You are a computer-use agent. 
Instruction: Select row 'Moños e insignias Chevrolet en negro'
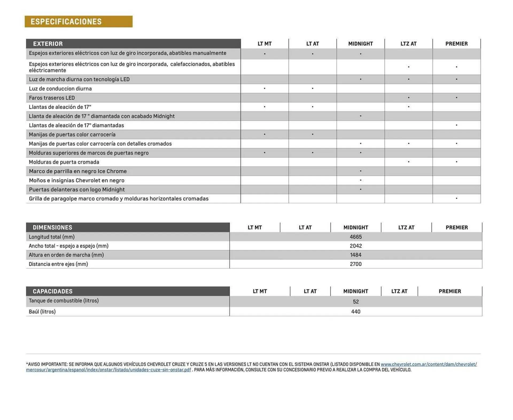(x=253, y=180)
